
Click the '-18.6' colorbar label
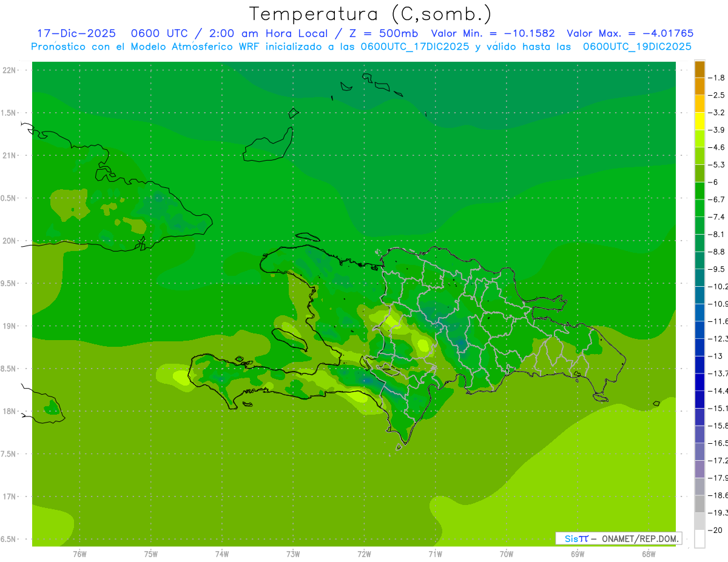coord(718,495)
